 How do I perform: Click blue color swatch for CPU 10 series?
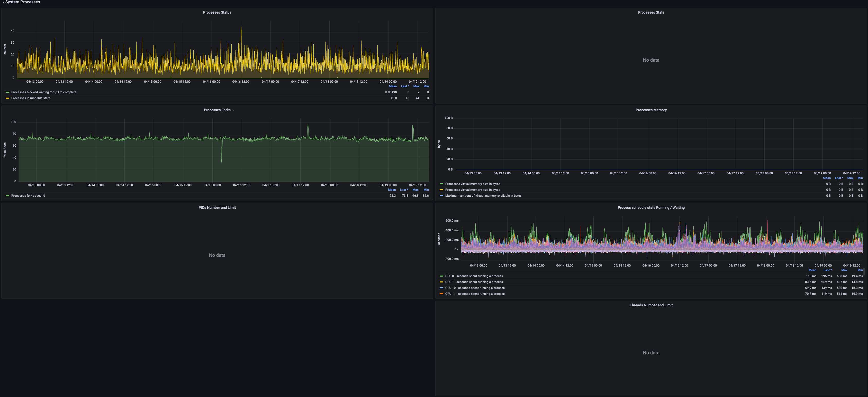[x=441, y=288]
